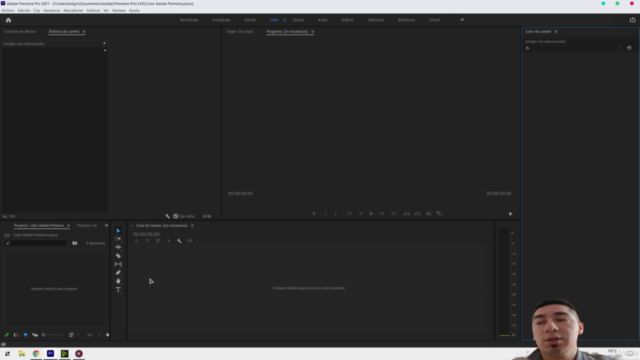Select the Slip tool
640x360 pixels.
[x=118, y=264]
